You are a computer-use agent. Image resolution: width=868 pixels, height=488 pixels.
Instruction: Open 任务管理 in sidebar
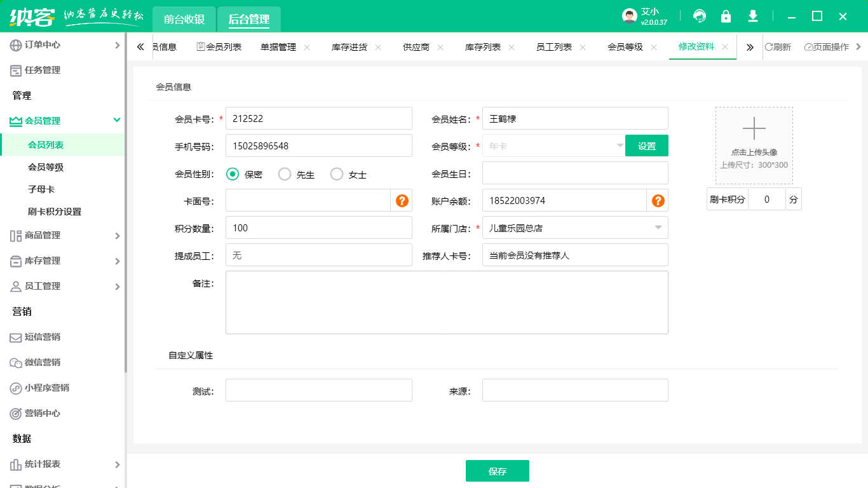point(62,70)
